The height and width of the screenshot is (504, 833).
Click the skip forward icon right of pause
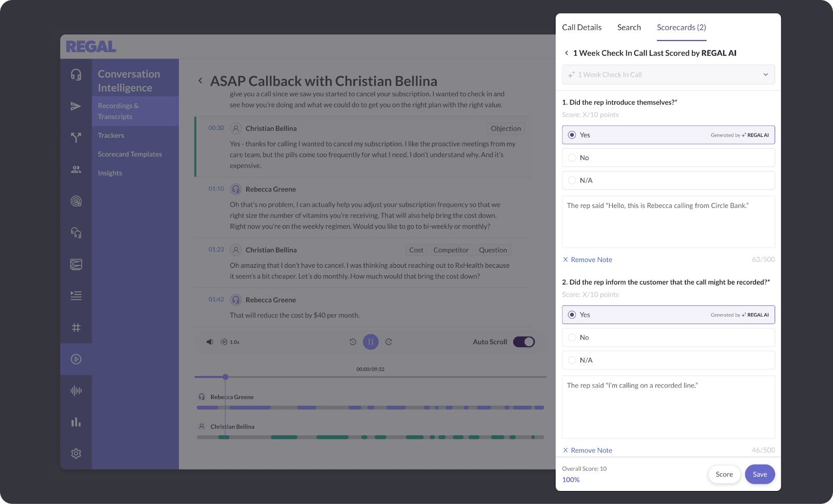388,342
